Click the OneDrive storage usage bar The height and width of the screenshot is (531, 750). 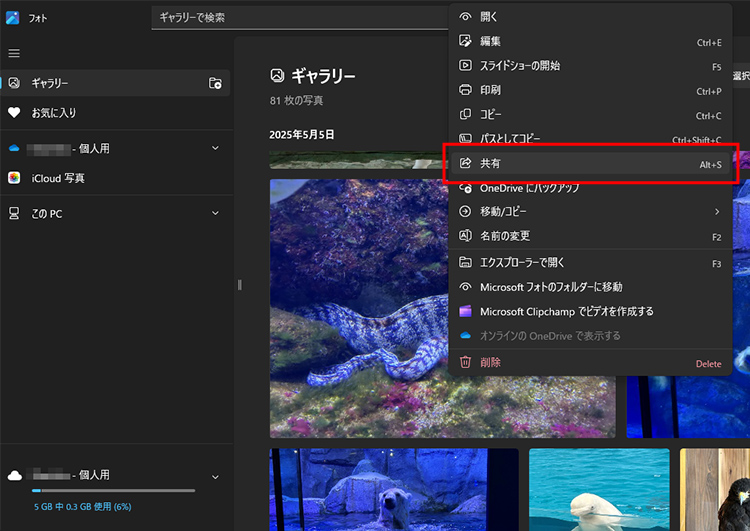click(x=113, y=491)
